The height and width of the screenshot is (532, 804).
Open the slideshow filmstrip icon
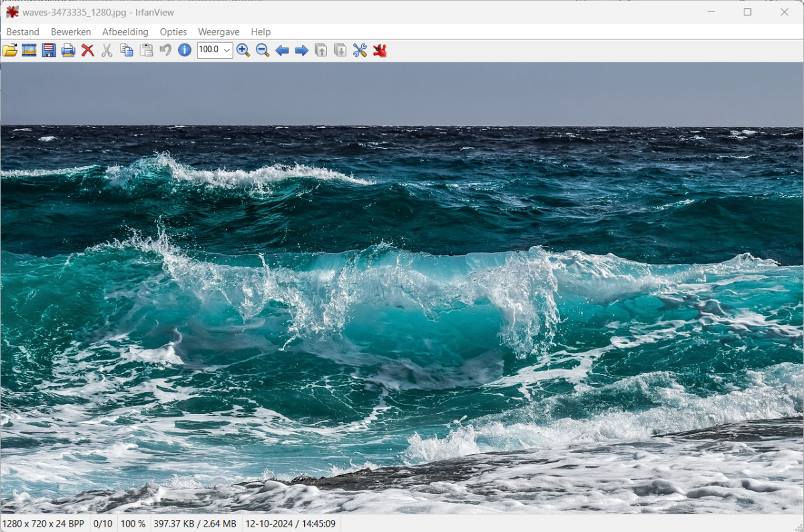tap(29, 50)
